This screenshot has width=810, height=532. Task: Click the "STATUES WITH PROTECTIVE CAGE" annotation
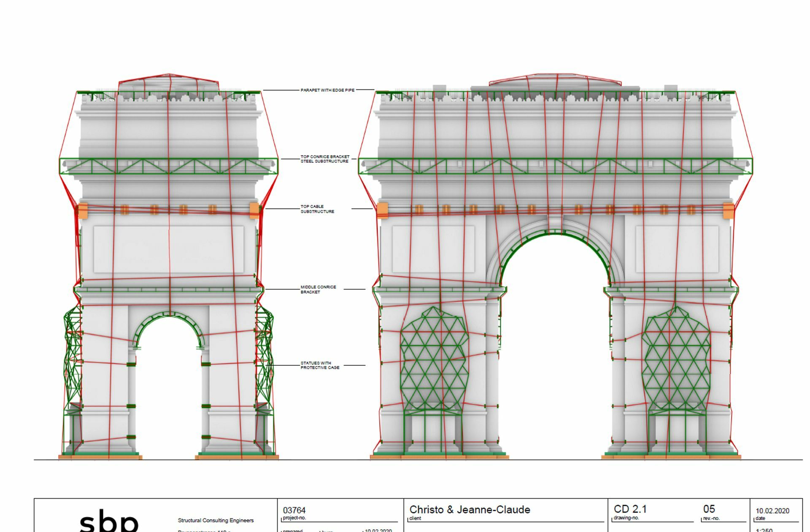[x=320, y=365]
